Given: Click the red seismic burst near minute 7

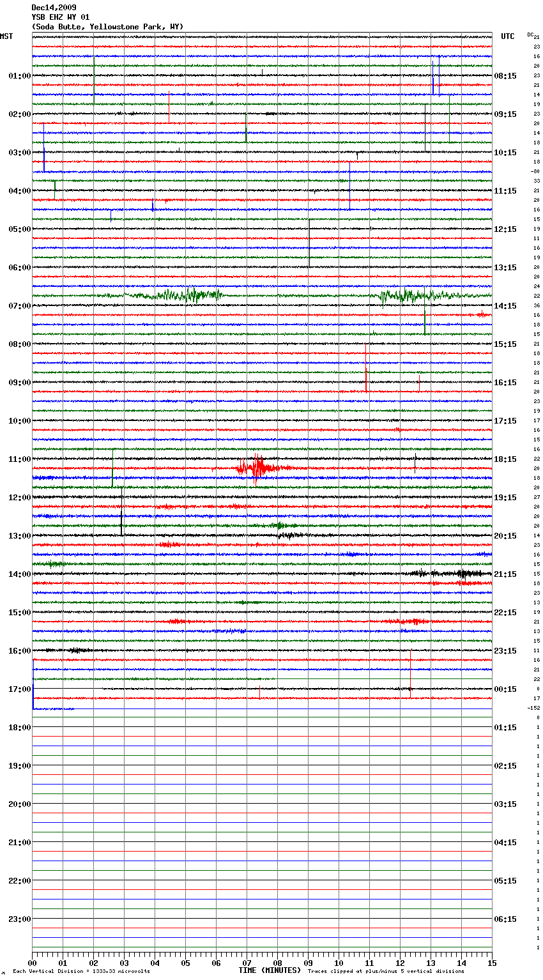Looking at the screenshot, I should pos(257,468).
